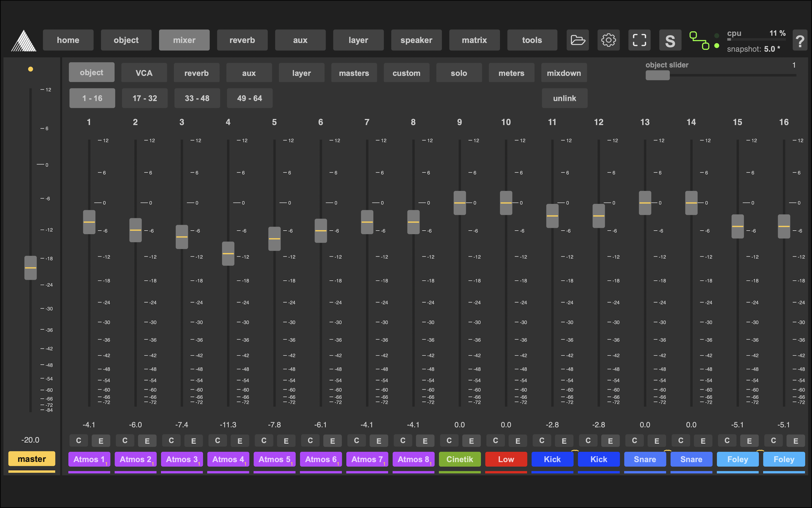Open help with the question mark icon

(x=800, y=40)
